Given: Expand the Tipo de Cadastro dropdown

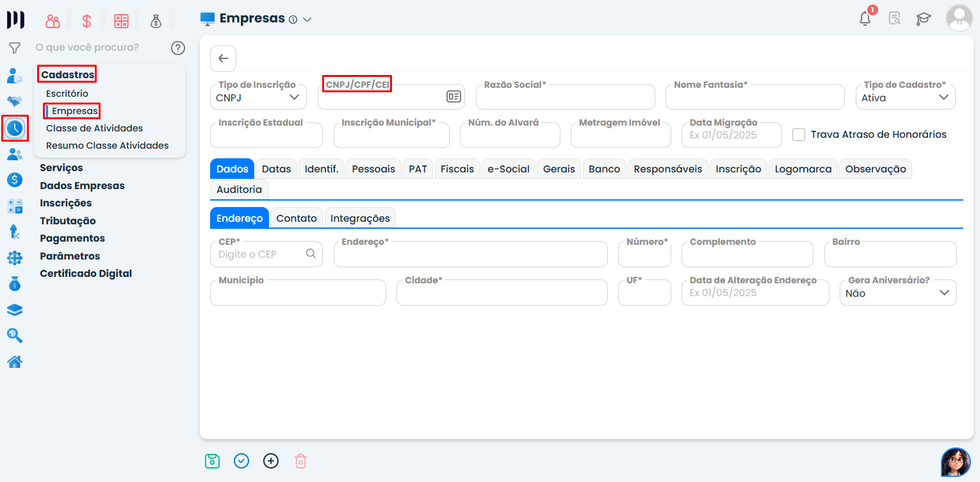Looking at the screenshot, I should pyautogui.click(x=905, y=97).
